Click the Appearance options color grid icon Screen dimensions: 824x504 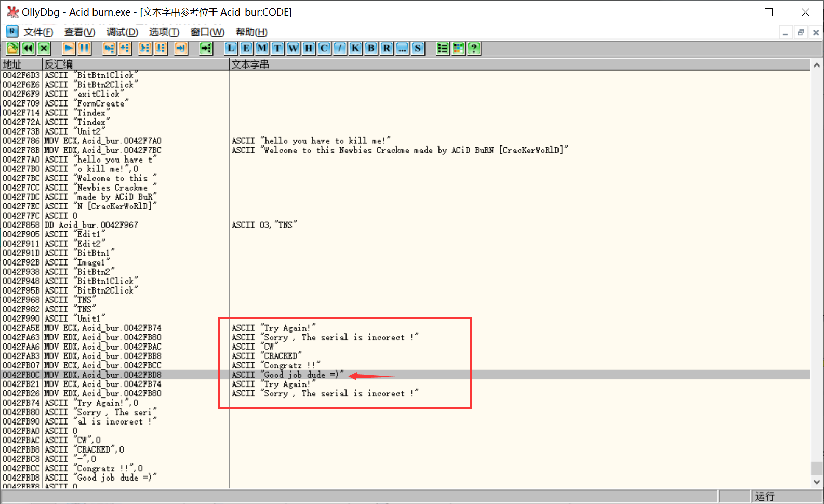point(458,48)
